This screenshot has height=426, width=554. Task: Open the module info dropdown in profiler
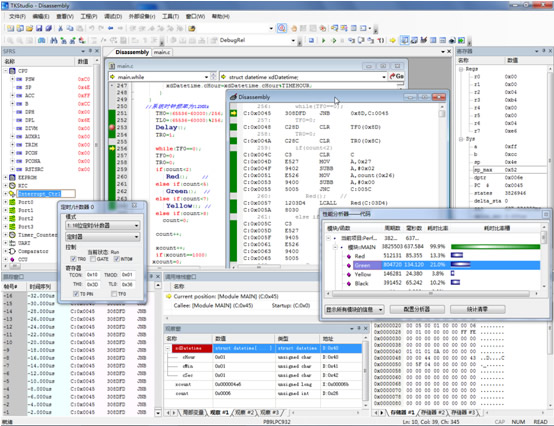tap(354, 309)
